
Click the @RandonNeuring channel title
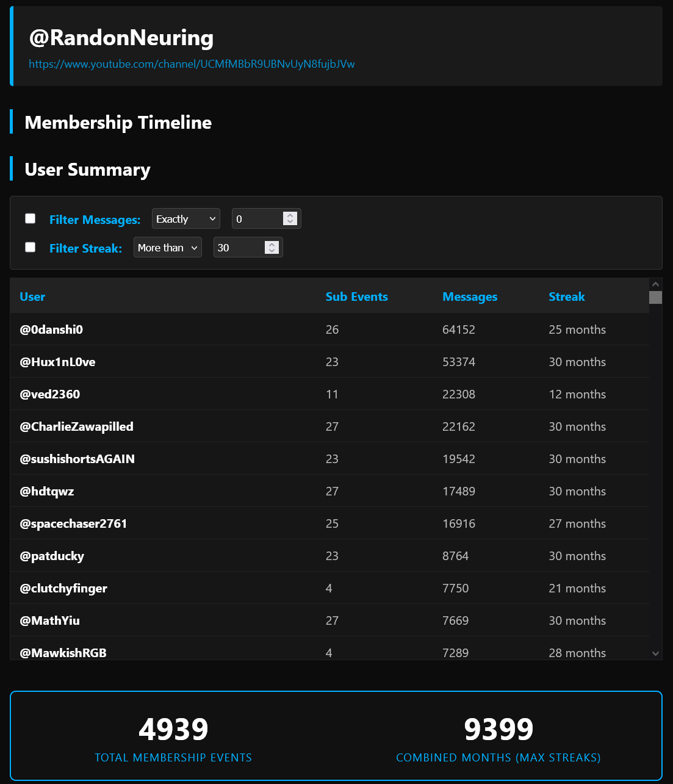[121, 38]
